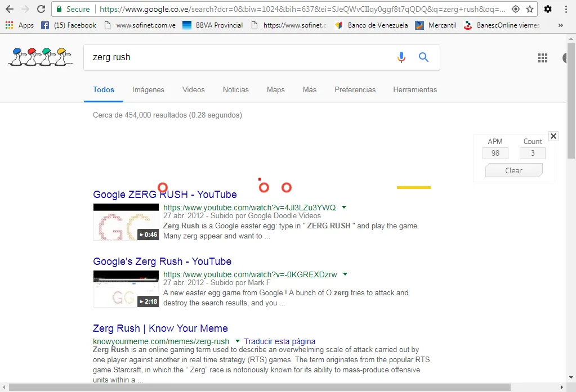576x392 pixels.
Task: Go back with the browser back arrow
Action: pyautogui.click(x=10, y=9)
